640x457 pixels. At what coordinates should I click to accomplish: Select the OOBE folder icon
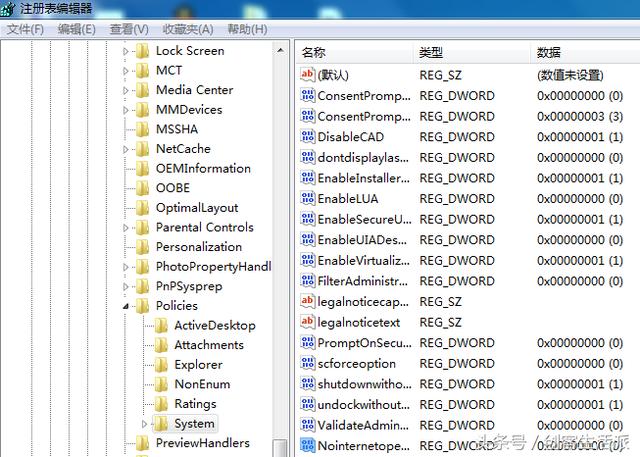pos(142,188)
